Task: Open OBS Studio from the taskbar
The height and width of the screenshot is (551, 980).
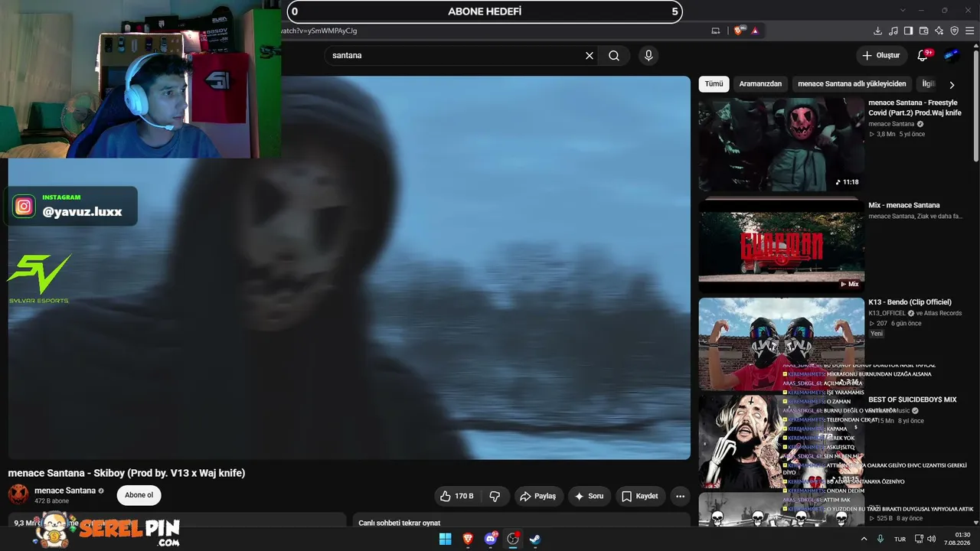Action: pos(513,539)
